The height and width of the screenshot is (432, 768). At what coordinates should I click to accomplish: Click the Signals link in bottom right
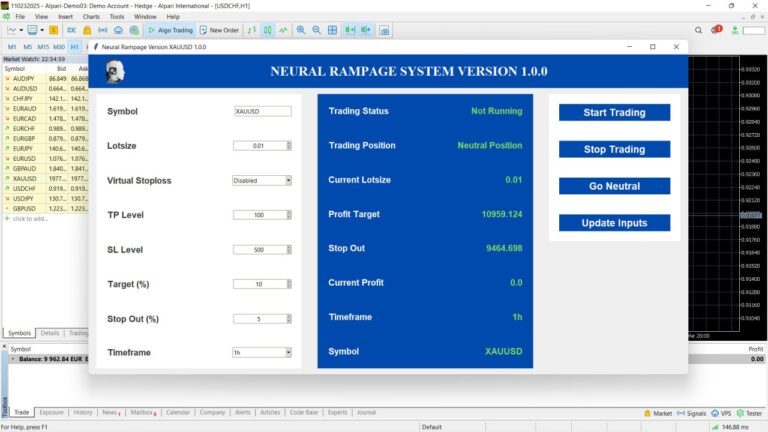(691, 413)
